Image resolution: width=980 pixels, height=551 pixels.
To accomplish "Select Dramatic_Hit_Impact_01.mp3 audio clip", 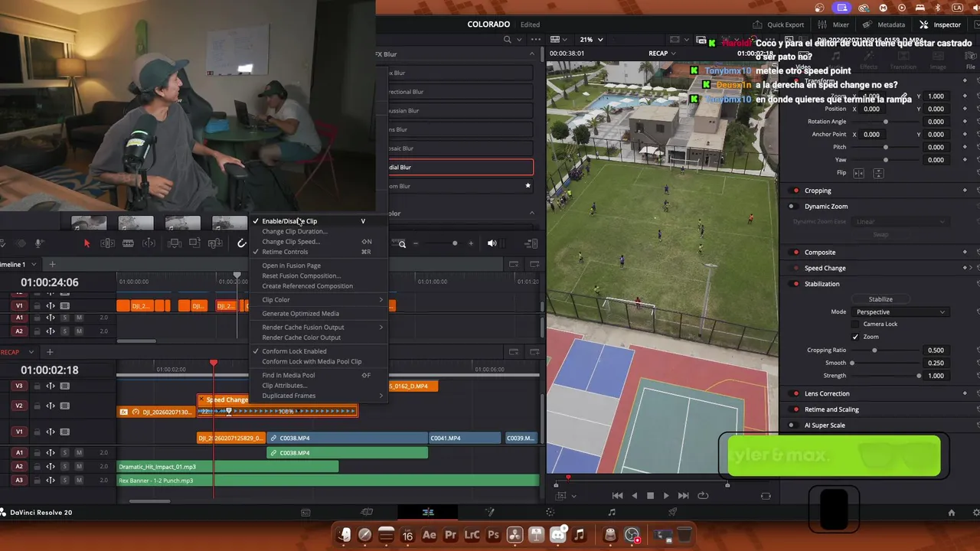I will point(227,467).
